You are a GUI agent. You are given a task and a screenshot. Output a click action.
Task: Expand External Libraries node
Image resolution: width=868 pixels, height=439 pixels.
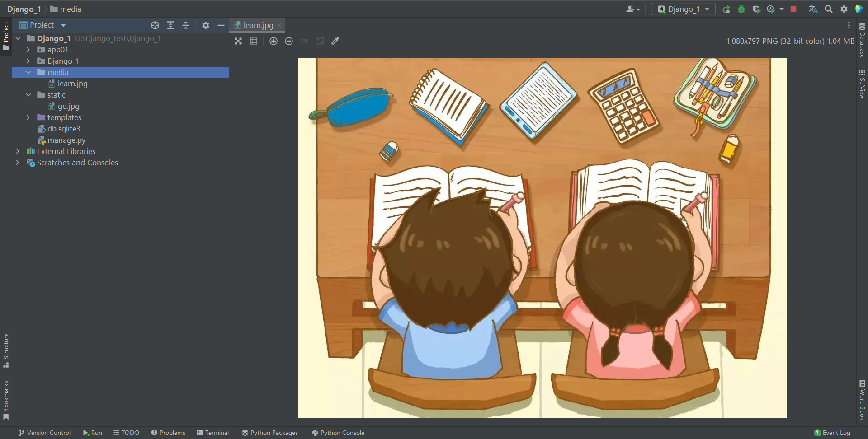pos(18,151)
